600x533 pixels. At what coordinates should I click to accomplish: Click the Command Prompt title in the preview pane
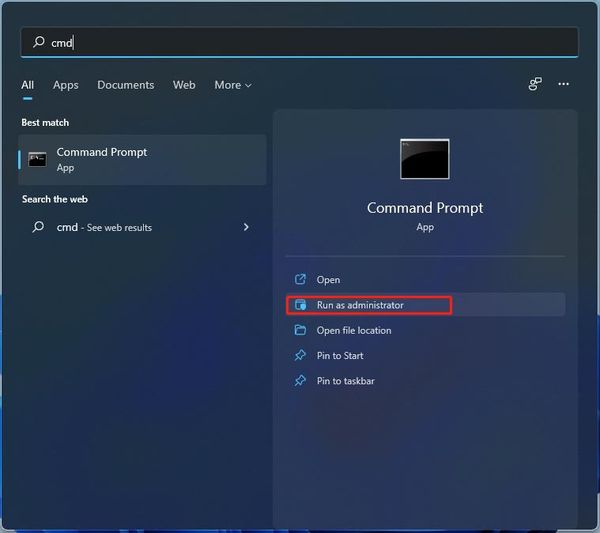click(x=425, y=208)
